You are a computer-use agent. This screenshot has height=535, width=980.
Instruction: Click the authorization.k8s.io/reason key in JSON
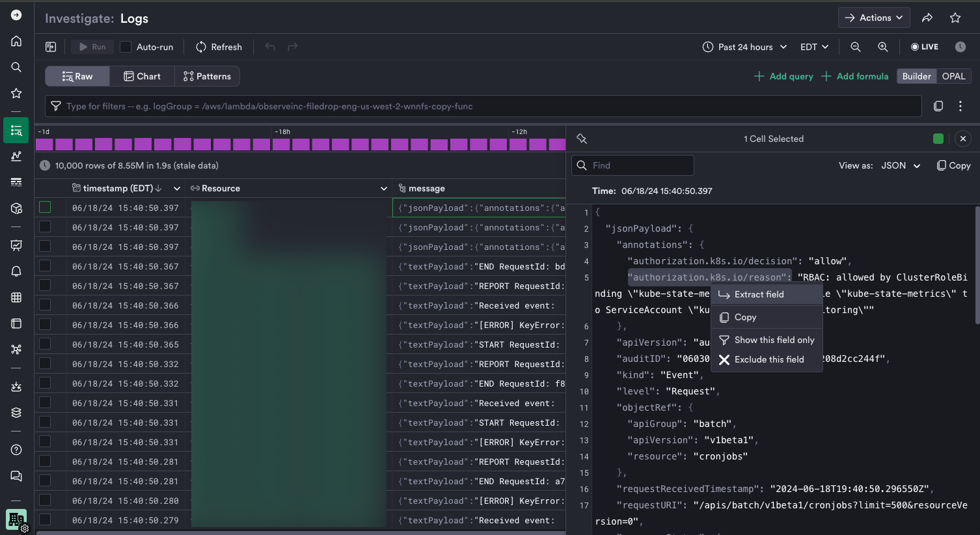[x=709, y=277]
